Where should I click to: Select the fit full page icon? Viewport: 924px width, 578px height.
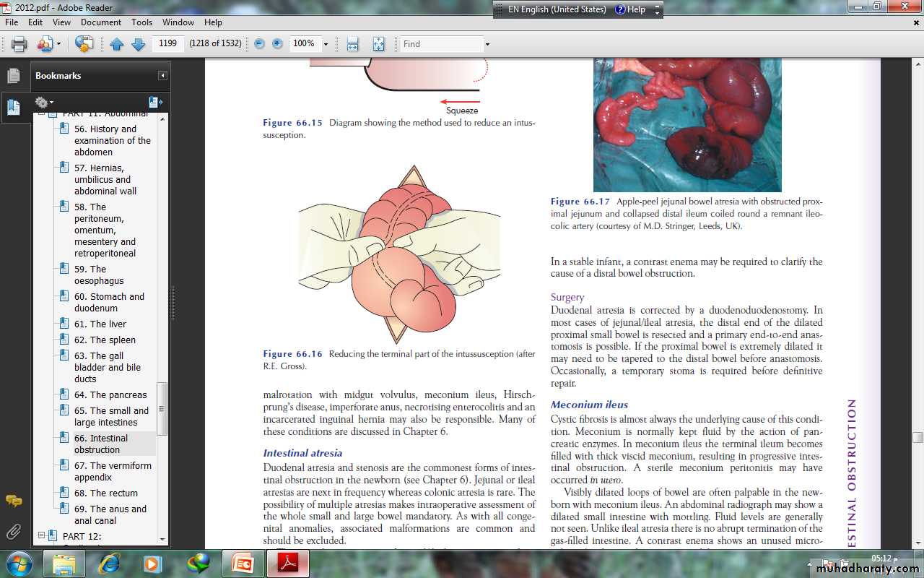click(378, 44)
